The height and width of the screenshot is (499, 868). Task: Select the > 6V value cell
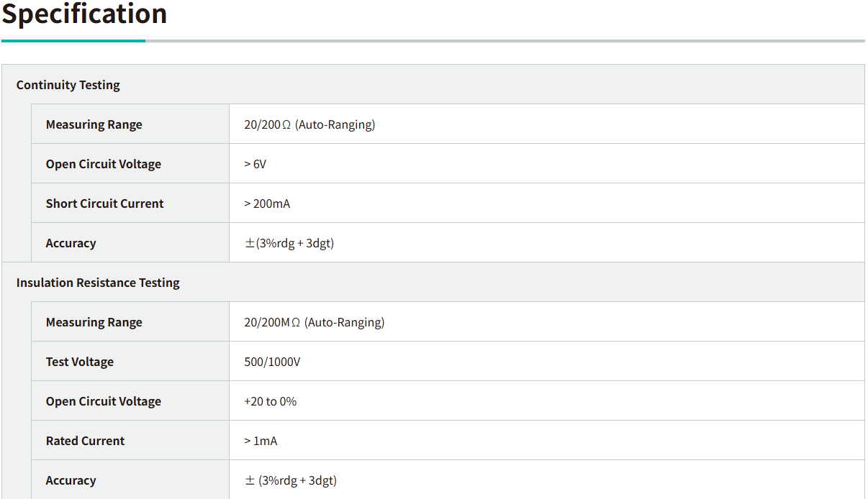(x=256, y=164)
